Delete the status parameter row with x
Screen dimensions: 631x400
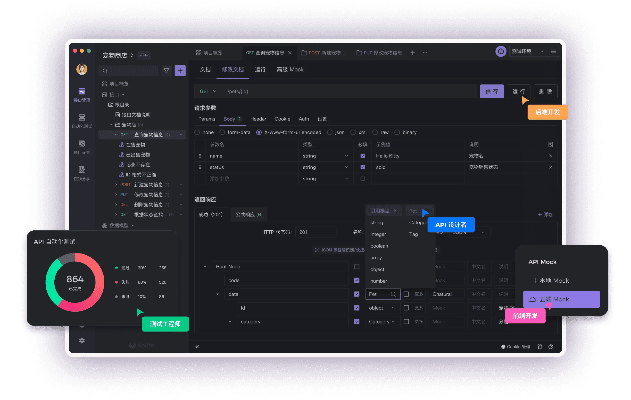point(551,167)
